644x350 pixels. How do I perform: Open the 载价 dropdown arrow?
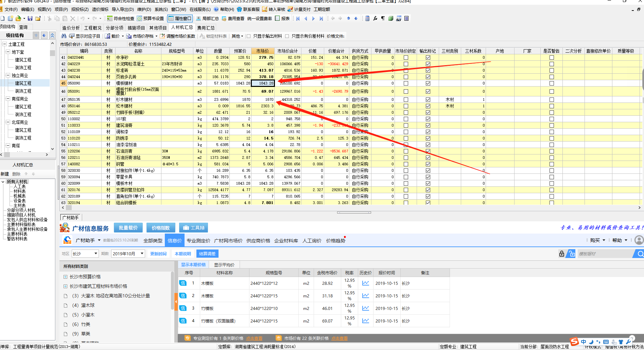122,36
